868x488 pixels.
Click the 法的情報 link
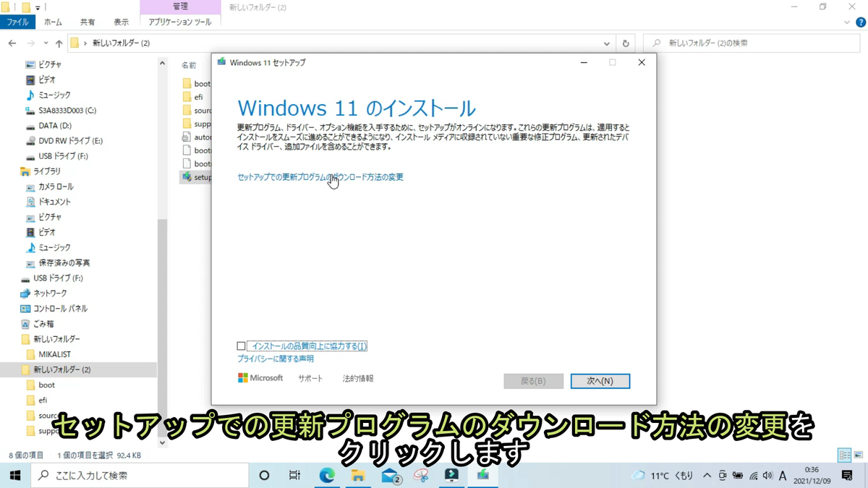[x=358, y=379]
